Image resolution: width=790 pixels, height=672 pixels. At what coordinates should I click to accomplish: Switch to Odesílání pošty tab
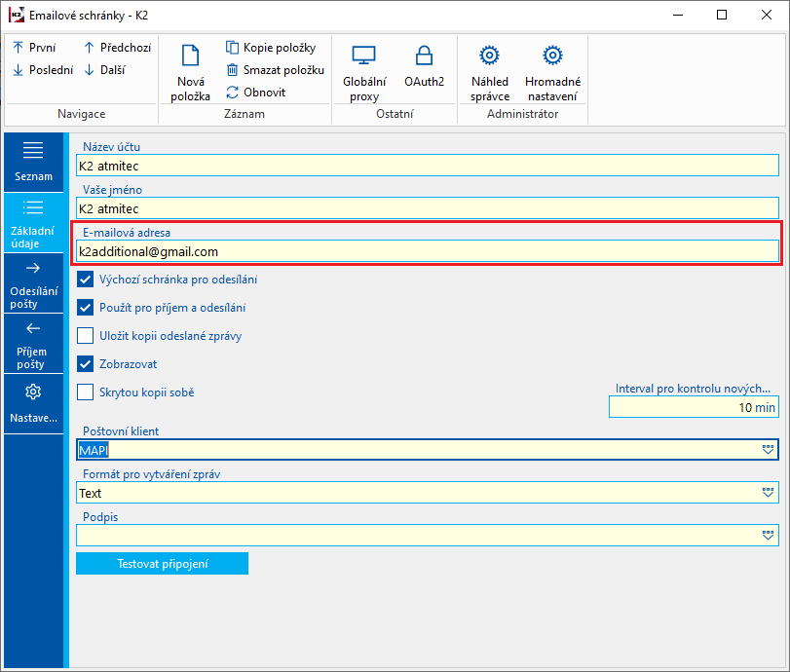34,284
